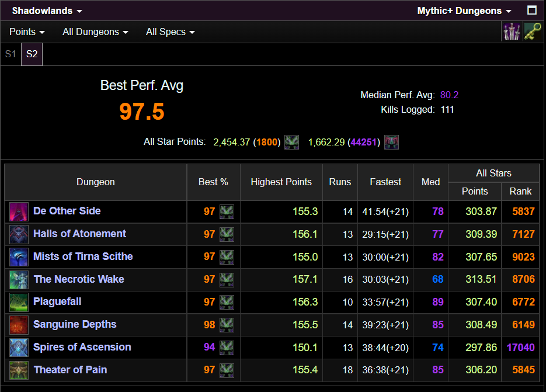546x392 pixels.
Task: Click the Highest Points column header
Action: click(281, 182)
